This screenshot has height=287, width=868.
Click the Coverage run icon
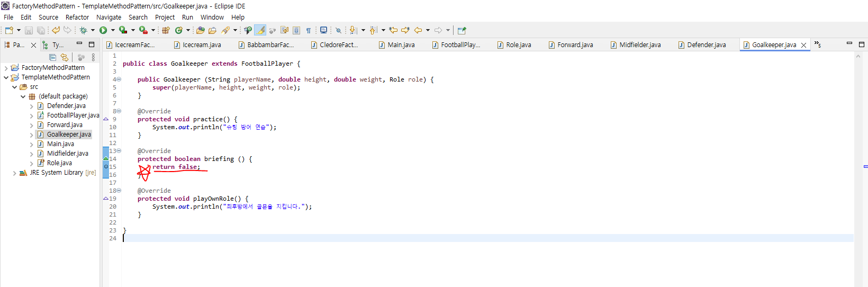click(x=123, y=30)
